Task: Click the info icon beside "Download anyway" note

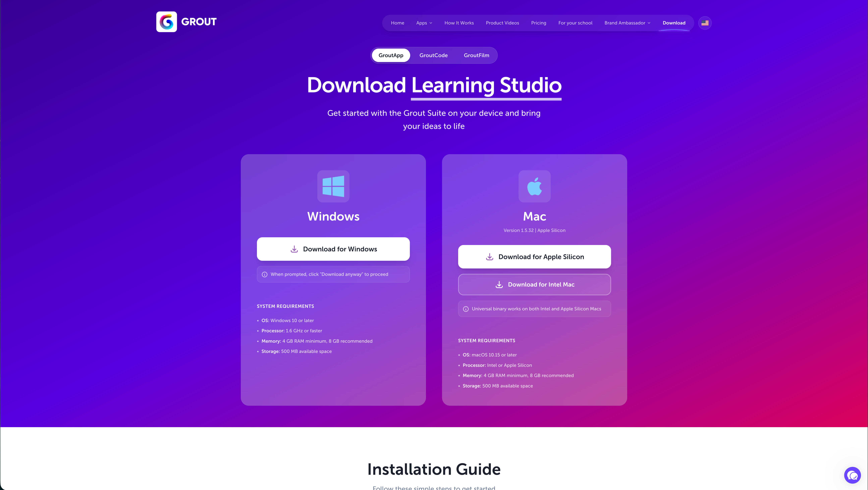Action: click(264, 274)
